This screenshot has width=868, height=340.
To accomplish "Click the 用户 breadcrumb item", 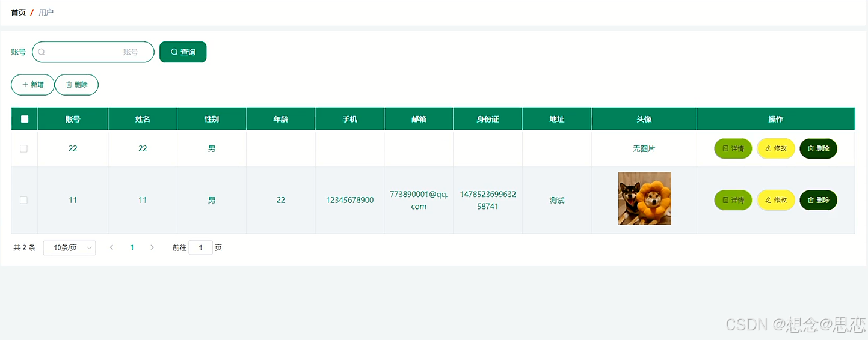I will coord(46,12).
